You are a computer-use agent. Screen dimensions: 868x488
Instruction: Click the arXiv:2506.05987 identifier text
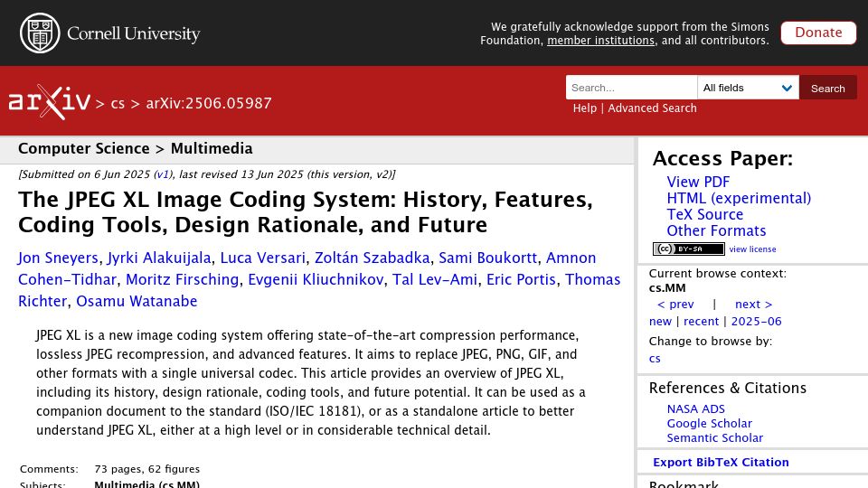coord(209,103)
